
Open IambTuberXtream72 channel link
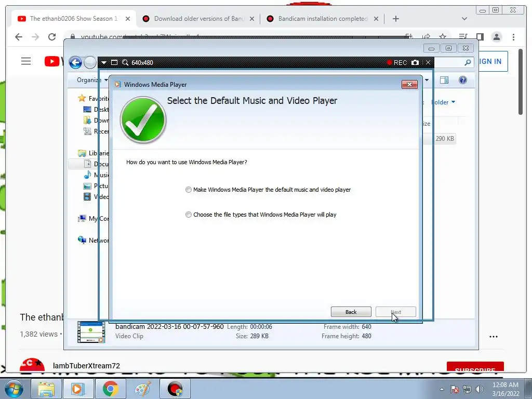[86, 366]
